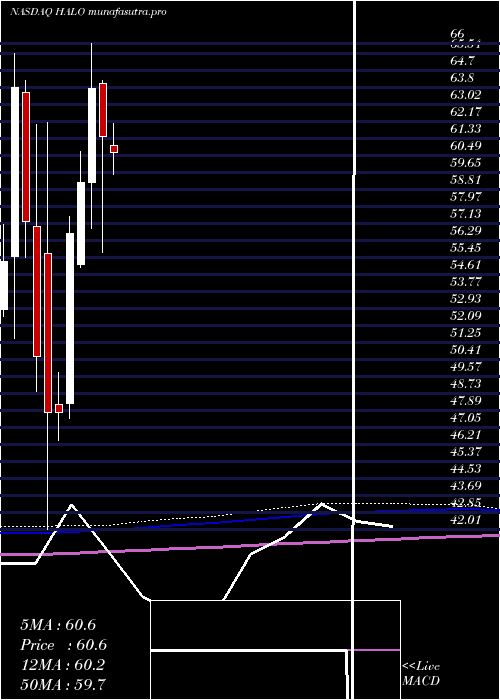Select the 64.7 price axis label
500x700 pixels.
click(462, 61)
